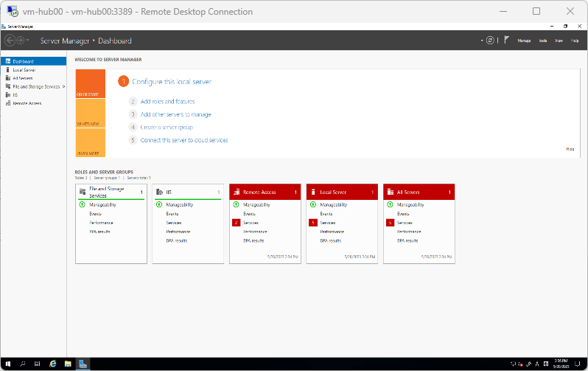Click Local Server tile header
This screenshot has height=371, width=588.
pyautogui.click(x=342, y=192)
